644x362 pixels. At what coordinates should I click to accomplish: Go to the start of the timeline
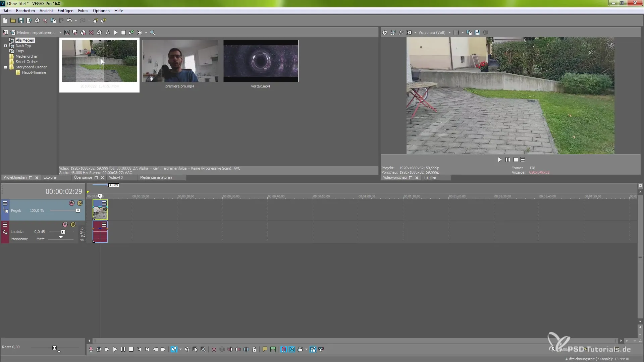(x=139, y=349)
